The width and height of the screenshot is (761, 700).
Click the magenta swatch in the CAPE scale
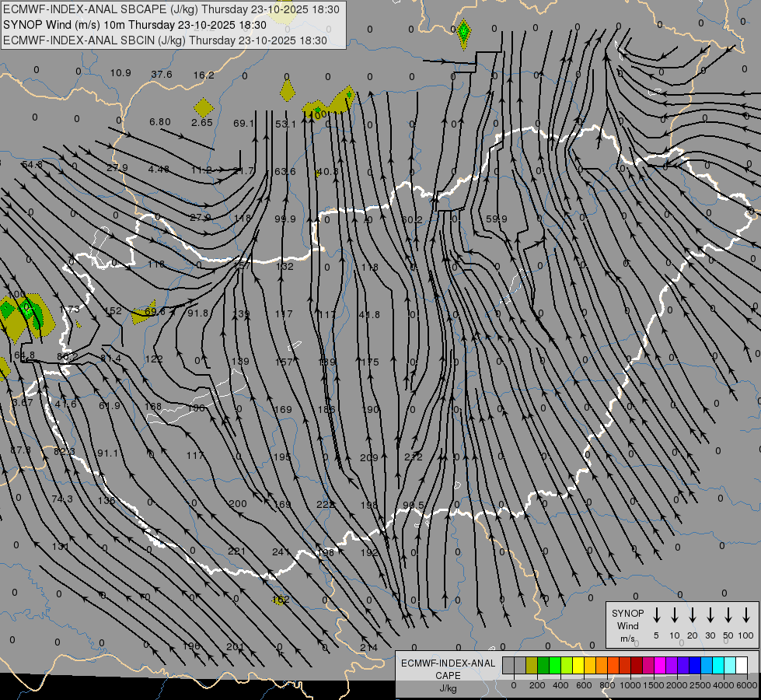pos(660,665)
